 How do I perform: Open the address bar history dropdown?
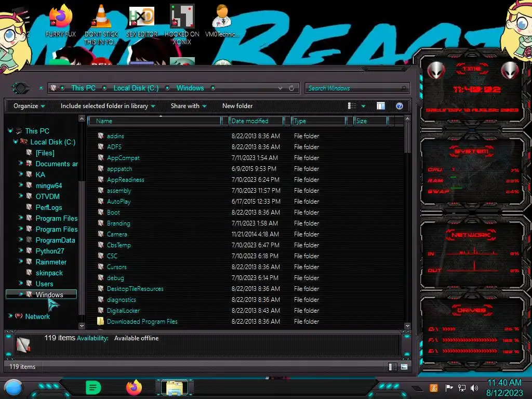[280, 88]
